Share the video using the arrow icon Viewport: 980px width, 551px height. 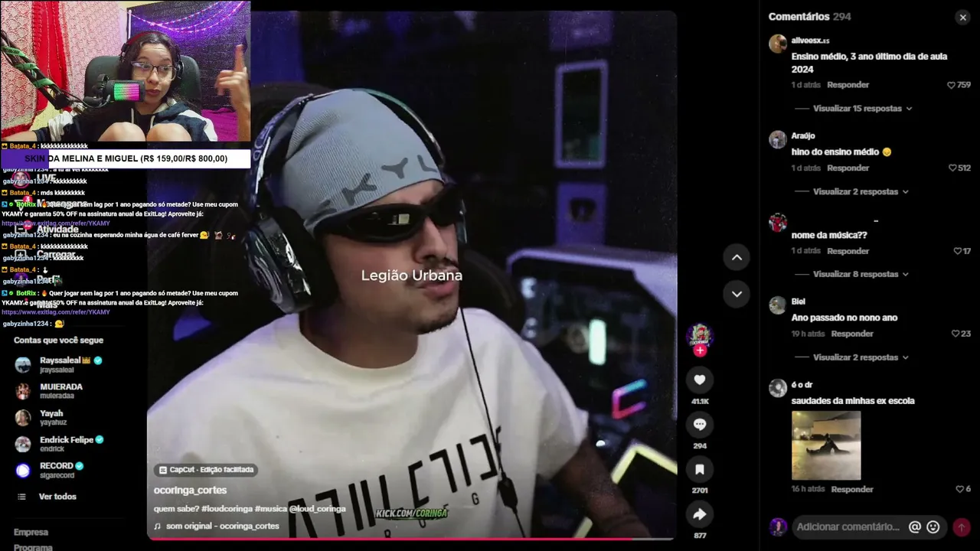[700, 514]
